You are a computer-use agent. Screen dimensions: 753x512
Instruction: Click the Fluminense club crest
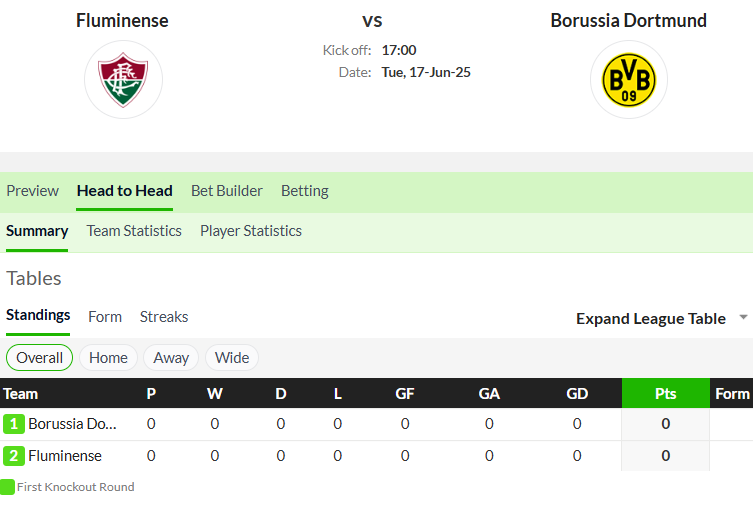[x=123, y=79]
